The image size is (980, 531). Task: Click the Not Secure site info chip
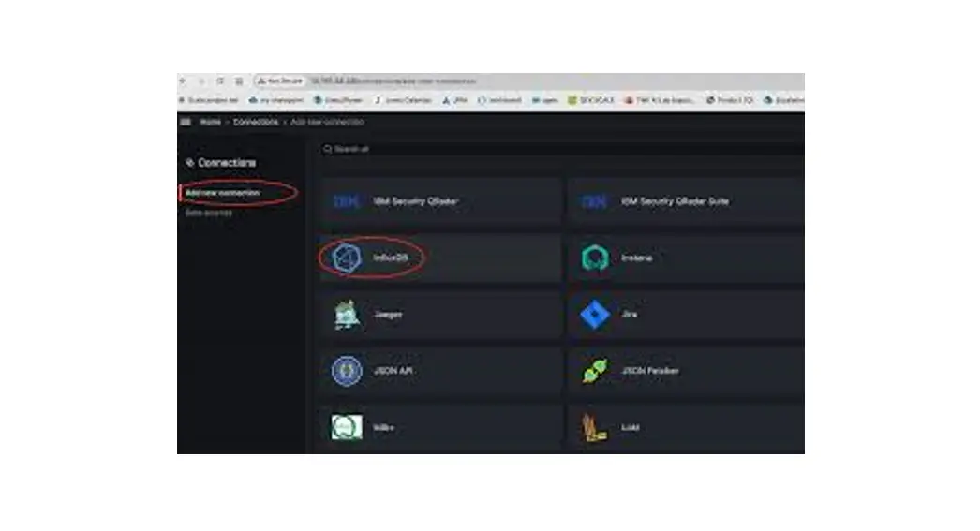pyautogui.click(x=280, y=81)
